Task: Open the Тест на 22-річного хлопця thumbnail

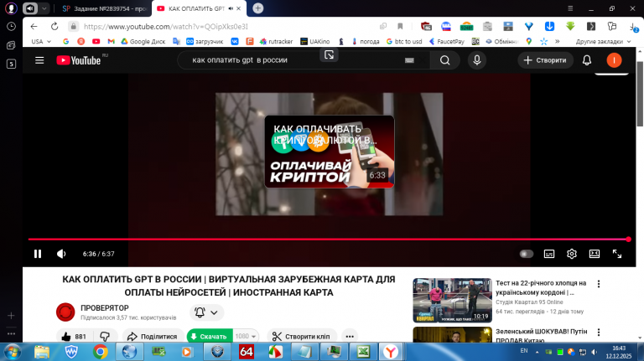Action: click(452, 301)
